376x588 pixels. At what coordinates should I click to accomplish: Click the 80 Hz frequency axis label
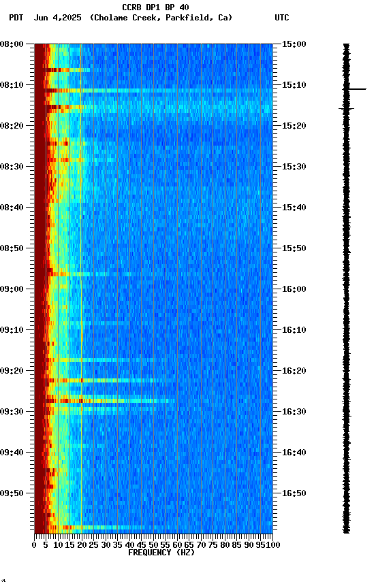click(x=225, y=545)
